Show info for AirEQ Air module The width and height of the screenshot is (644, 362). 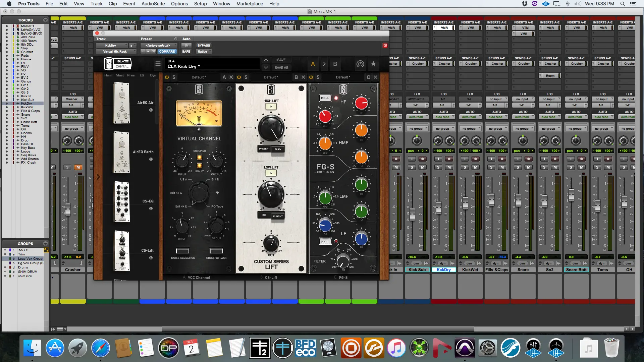(x=151, y=110)
